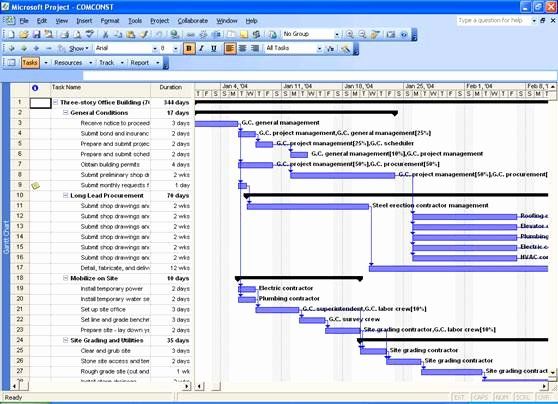Click the Tasks guide button

30,63
